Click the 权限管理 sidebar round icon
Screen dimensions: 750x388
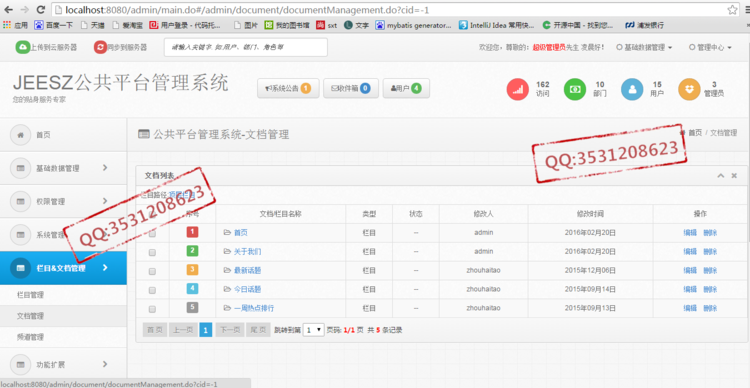point(21,201)
